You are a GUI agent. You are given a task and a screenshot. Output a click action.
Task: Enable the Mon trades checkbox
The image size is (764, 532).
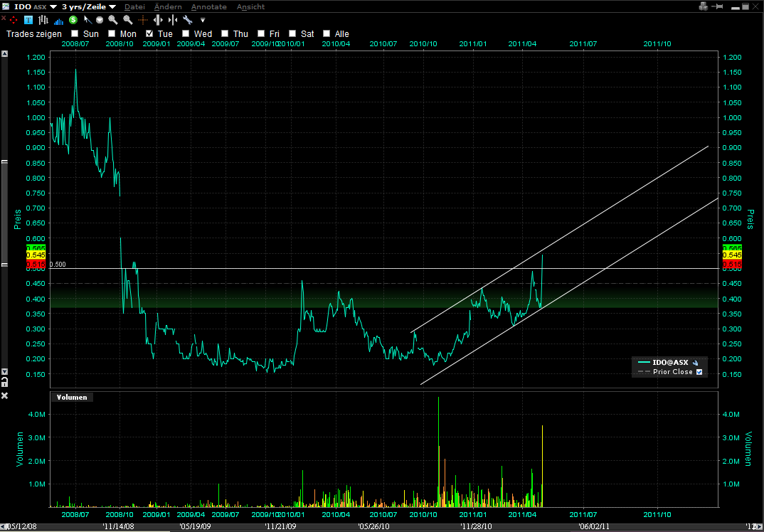(112, 33)
